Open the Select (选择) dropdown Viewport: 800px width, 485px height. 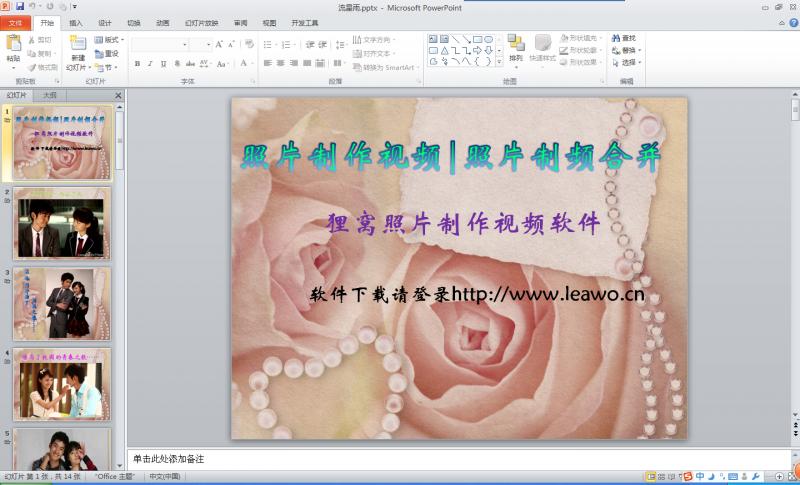click(626, 62)
